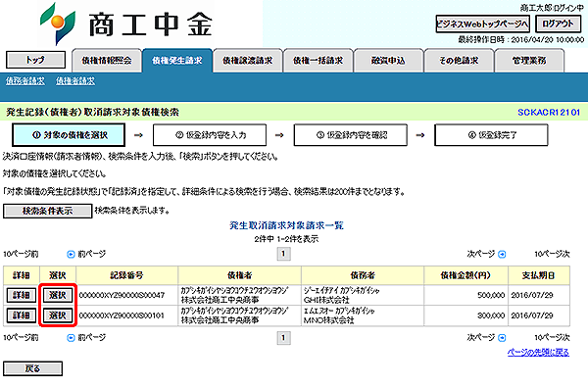Switch to 融資申込 tab
This screenshot has height=388, width=588.
tap(388, 61)
